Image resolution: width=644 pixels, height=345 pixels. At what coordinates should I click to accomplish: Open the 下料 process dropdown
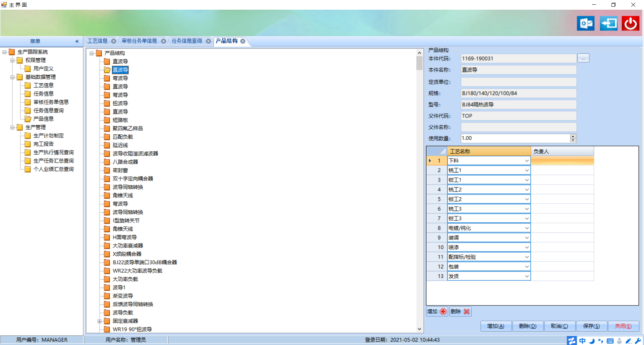coord(527,161)
